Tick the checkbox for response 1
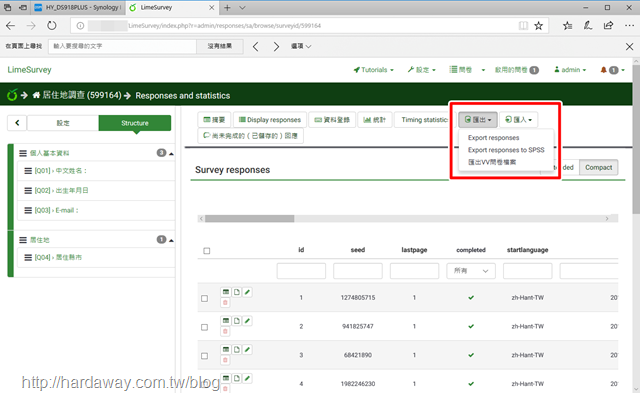This screenshot has height=393, width=640. coord(204,299)
